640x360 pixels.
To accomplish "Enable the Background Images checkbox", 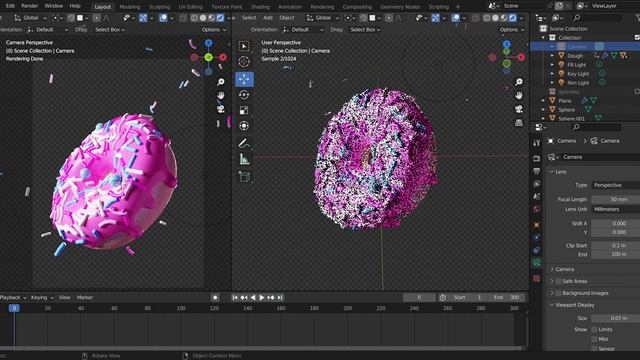I will click(558, 293).
